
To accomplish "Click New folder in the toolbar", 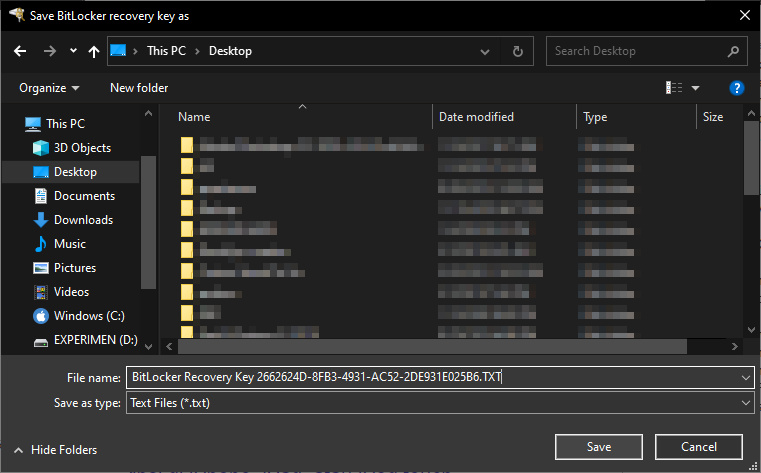I will tap(139, 88).
